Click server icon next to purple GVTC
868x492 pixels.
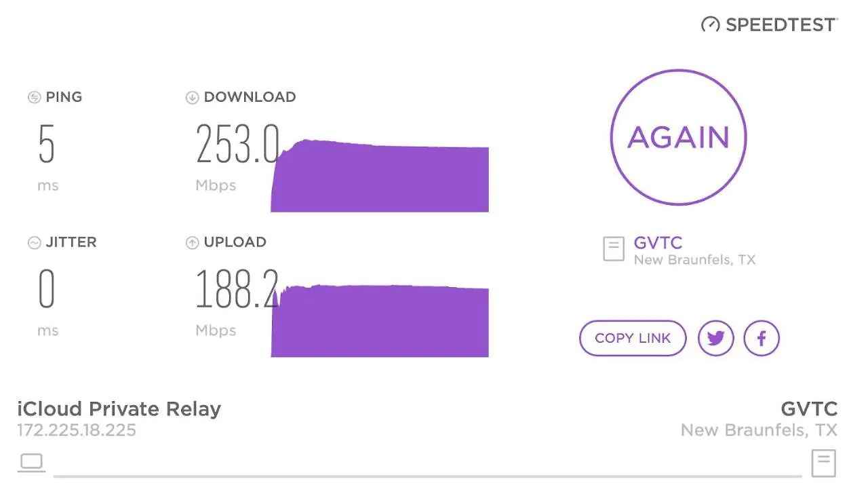click(x=614, y=249)
